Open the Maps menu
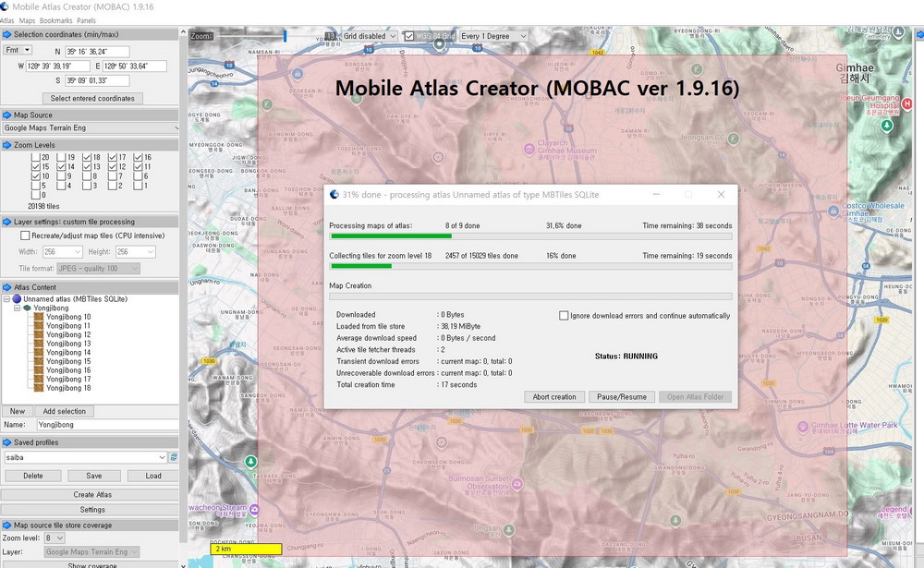Image resolution: width=924 pixels, height=568 pixels. click(27, 20)
